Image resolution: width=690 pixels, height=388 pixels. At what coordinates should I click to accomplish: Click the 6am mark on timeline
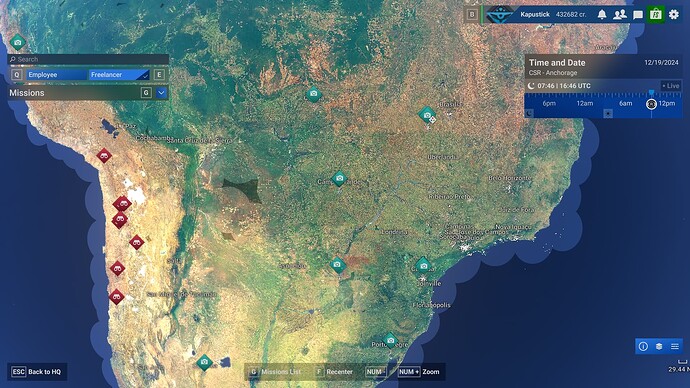click(625, 103)
